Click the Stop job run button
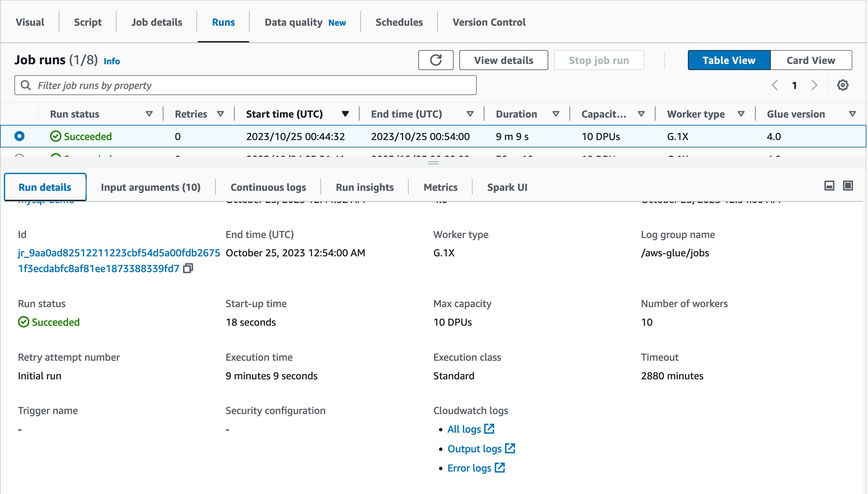 [x=599, y=60]
